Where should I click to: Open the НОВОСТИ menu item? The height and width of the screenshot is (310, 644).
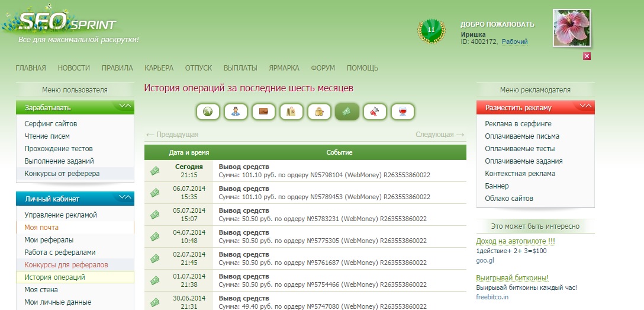pyautogui.click(x=74, y=68)
